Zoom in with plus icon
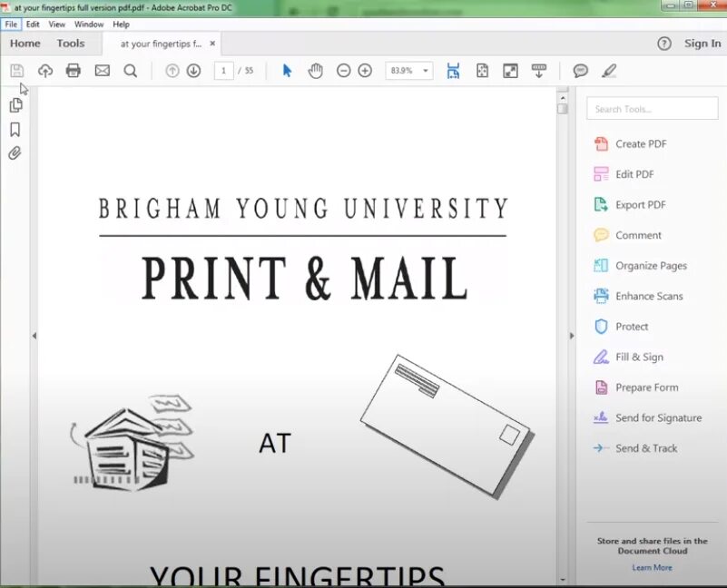 [366, 71]
